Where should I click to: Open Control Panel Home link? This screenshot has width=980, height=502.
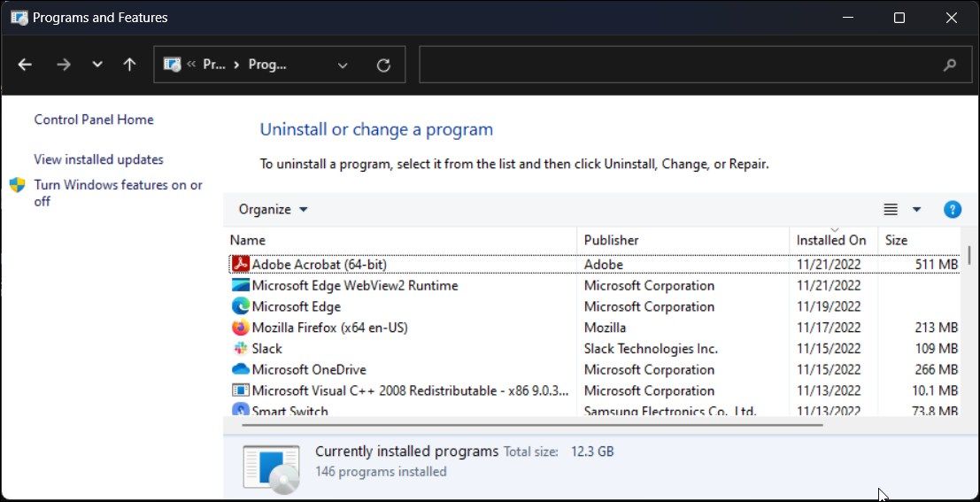(94, 120)
